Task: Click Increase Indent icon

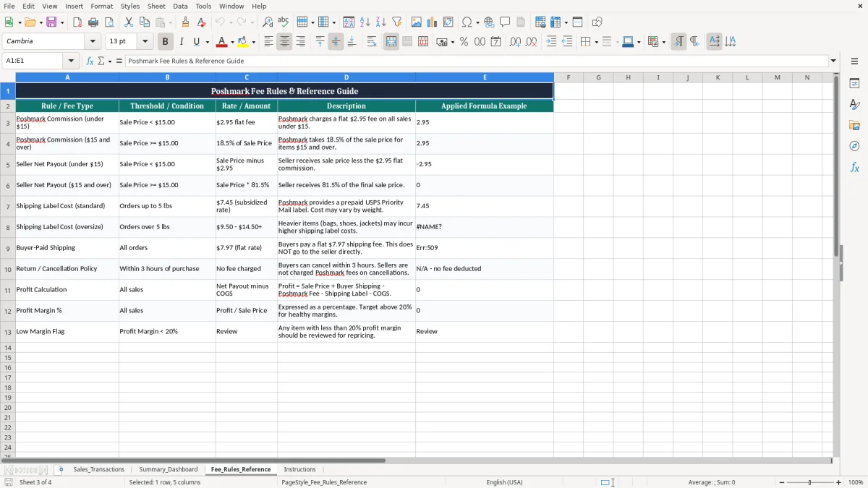Action: (x=551, y=42)
